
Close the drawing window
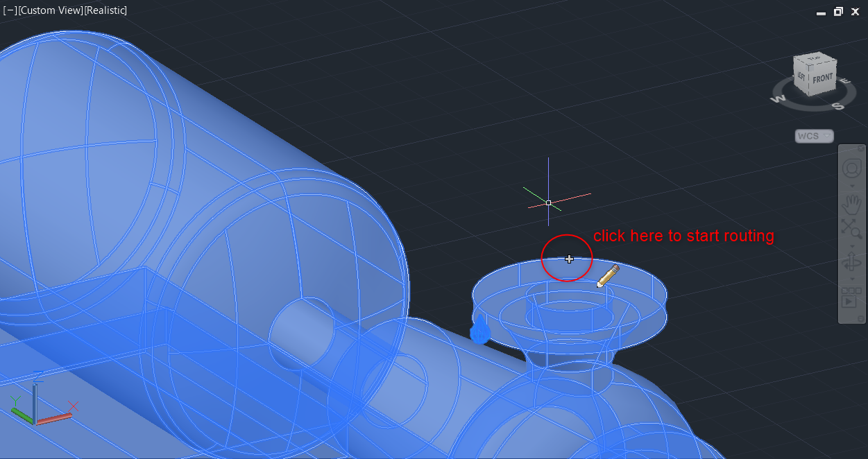click(856, 11)
